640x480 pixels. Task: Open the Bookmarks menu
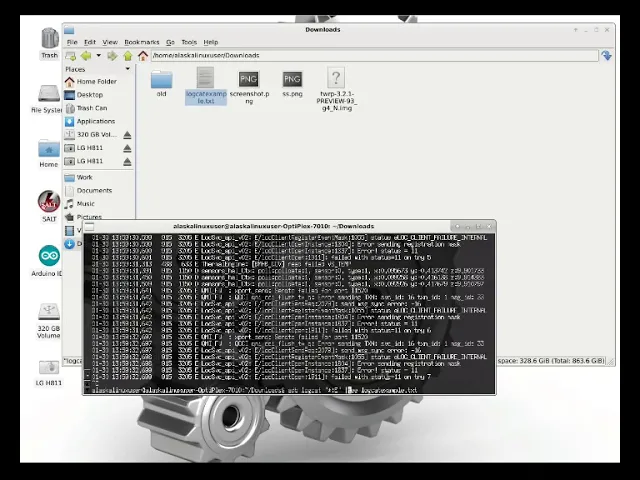coord(142,42)
